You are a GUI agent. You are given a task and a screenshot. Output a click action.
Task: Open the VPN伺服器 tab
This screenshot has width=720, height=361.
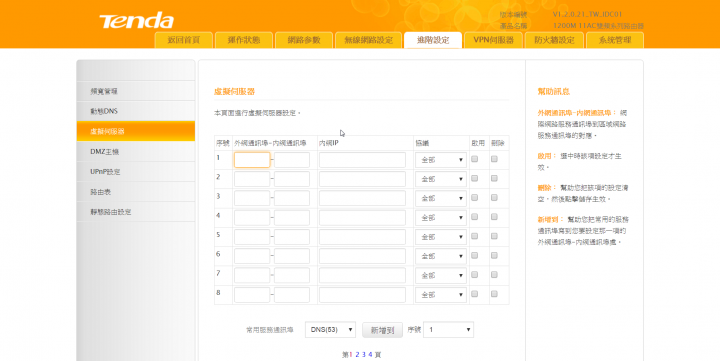[x=494, y=40]
